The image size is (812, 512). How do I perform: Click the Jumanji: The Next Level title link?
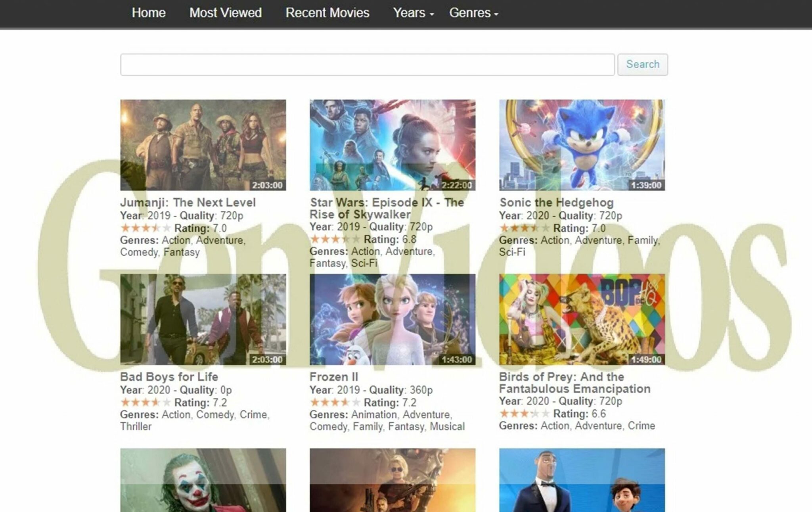[x=188, y=203]
